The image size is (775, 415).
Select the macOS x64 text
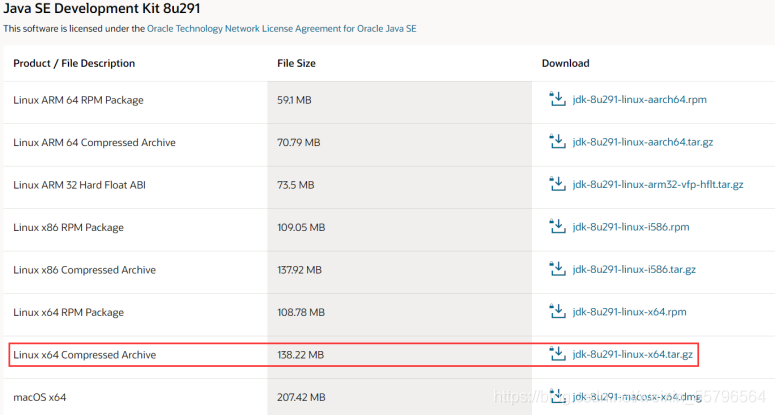[x=40, y=397]
